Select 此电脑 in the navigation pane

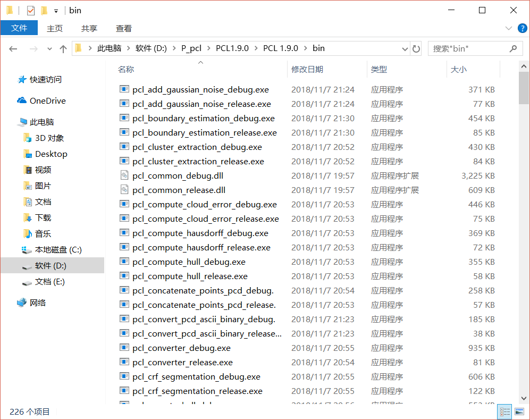pyautogui.click(x=41, y=122)
